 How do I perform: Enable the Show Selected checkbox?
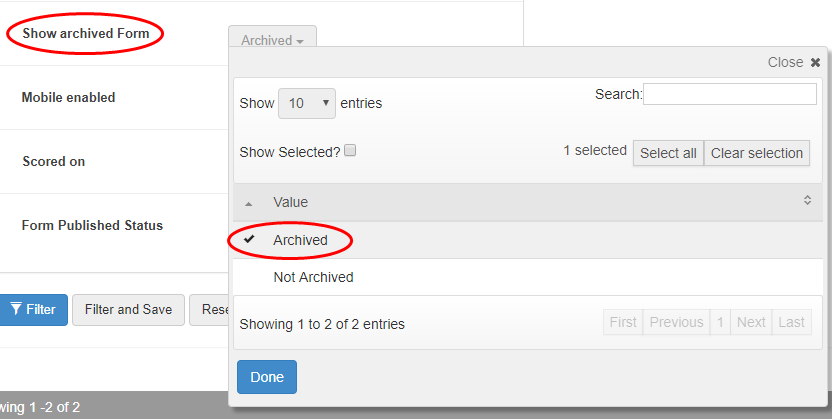(x=350, y=151)
